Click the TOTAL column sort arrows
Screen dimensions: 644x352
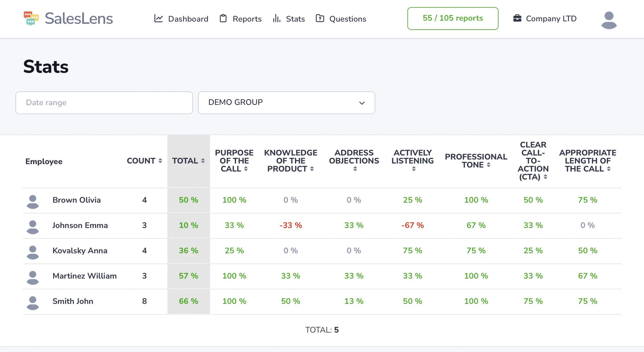tap(203, 161)
